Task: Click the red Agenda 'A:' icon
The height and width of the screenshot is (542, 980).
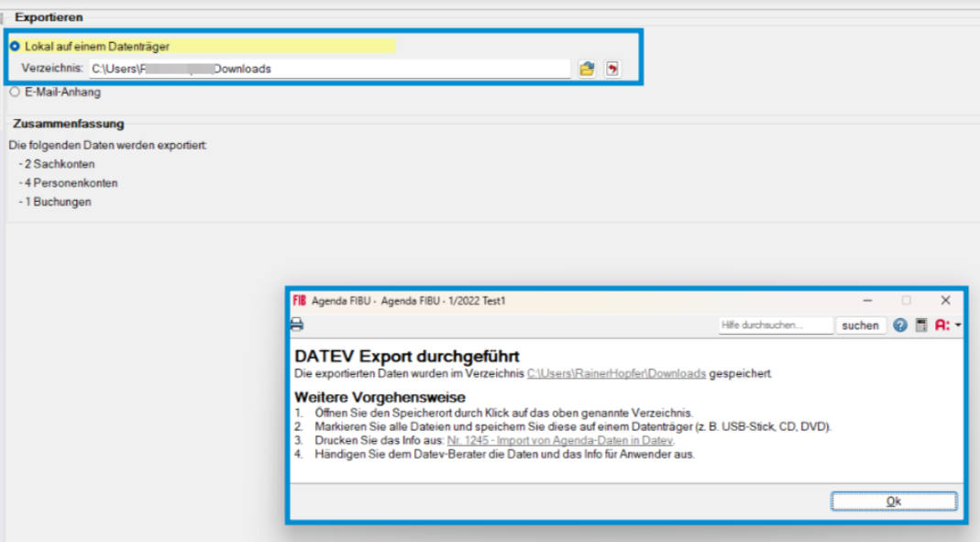Action: pyautogui.click(x=941, y=326)
